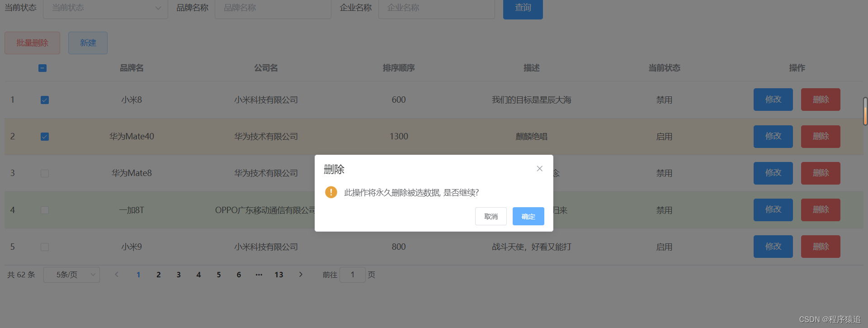Image resolution: width=868 pixels, height=328 pixels.
Task: Click the 描述 column header
Action: pyautogui.click(x=532, y=68)
